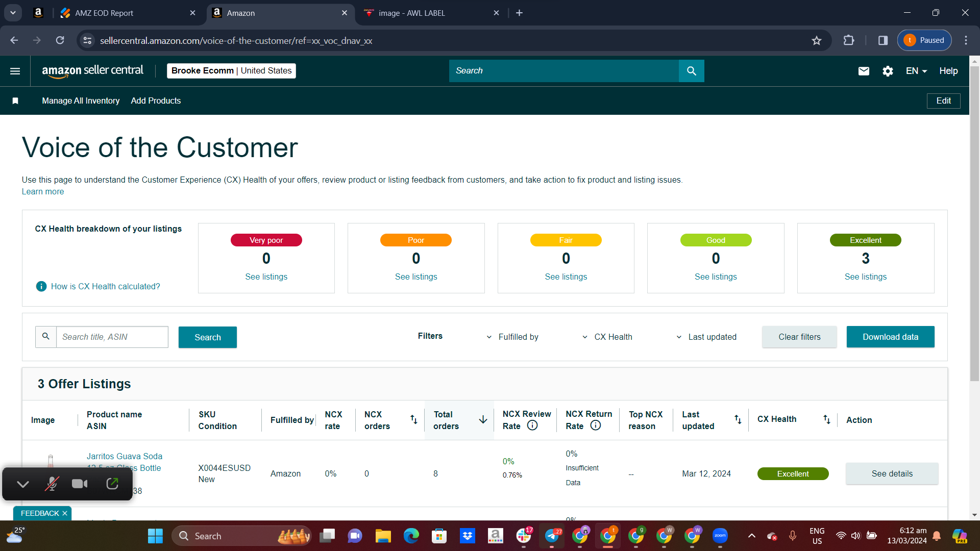
Task: Expand the CX Health filter dropdown
Action: coord(607,337)
